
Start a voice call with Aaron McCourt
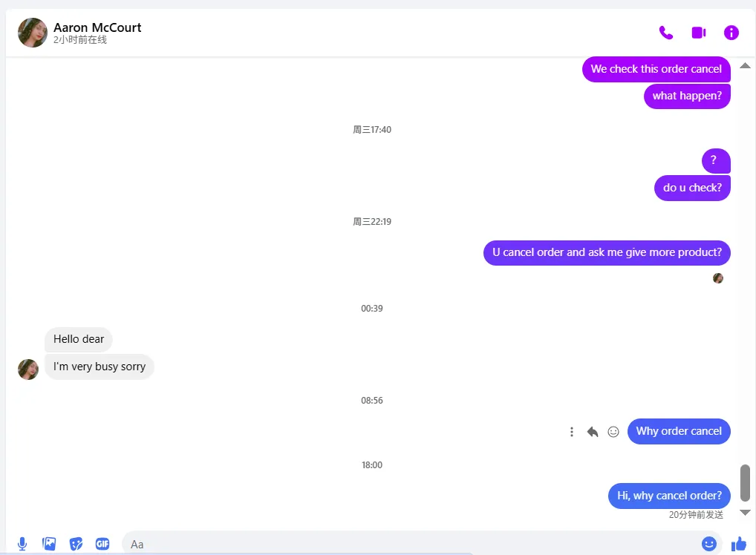pos(666,33)
